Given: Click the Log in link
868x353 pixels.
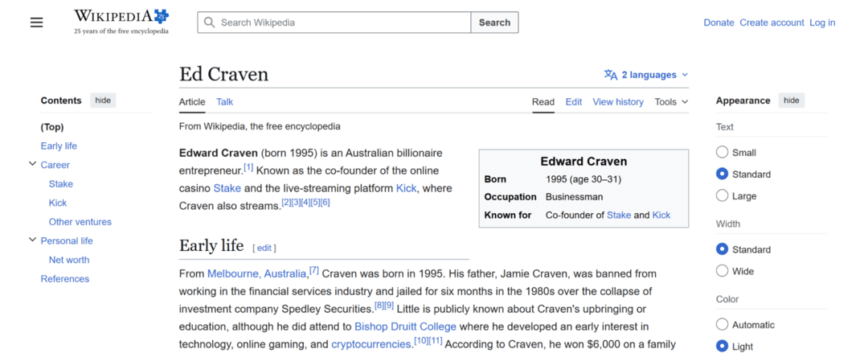Looking at the screenshot, I should [x=822, y=23].
